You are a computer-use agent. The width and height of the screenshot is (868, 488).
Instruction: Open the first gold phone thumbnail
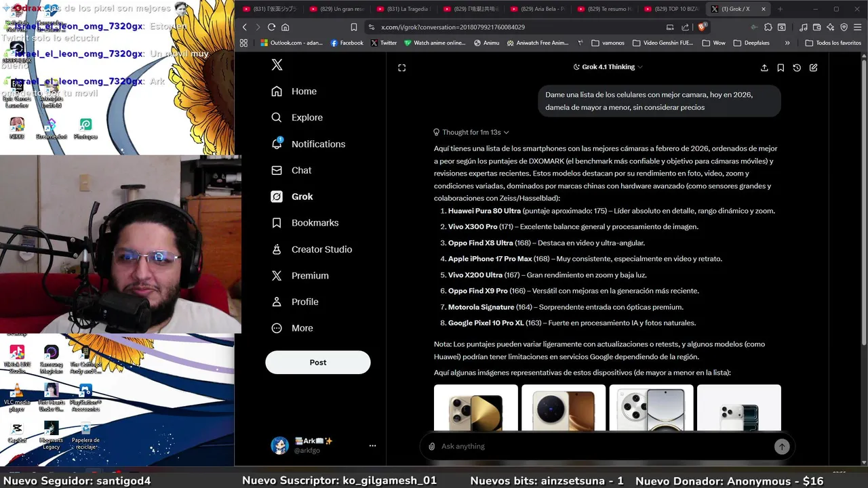[476, 408]
